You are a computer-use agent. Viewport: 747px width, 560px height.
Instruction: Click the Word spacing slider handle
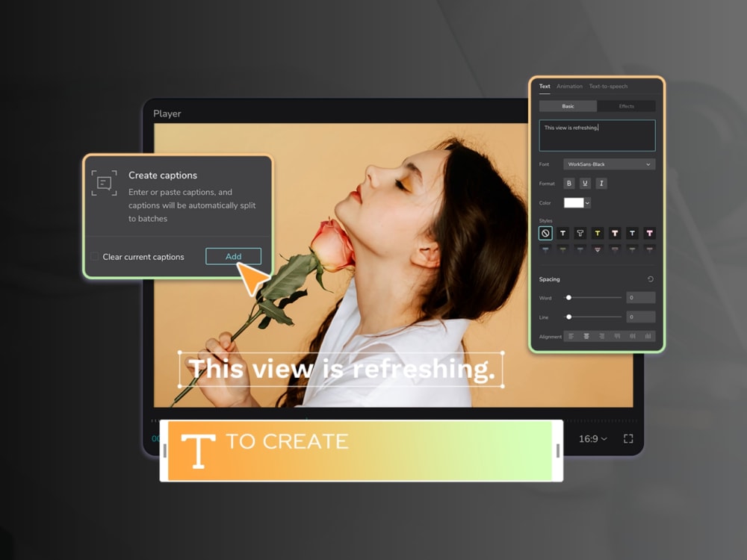(x=568, y=298)
